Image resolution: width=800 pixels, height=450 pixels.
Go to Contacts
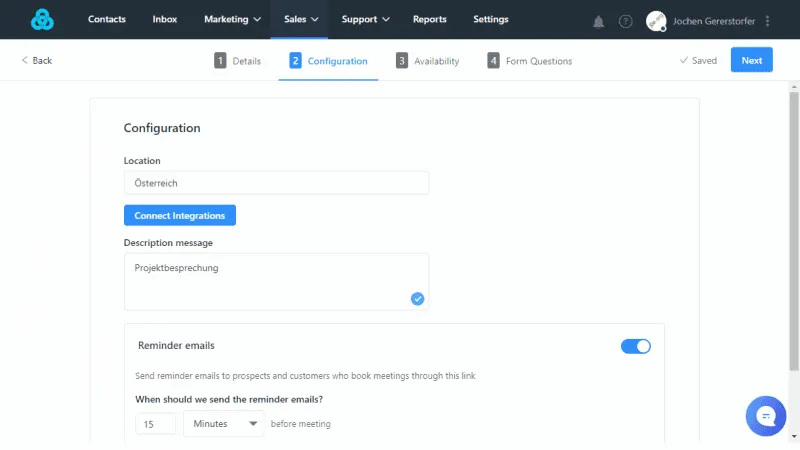tap(107, 19)
